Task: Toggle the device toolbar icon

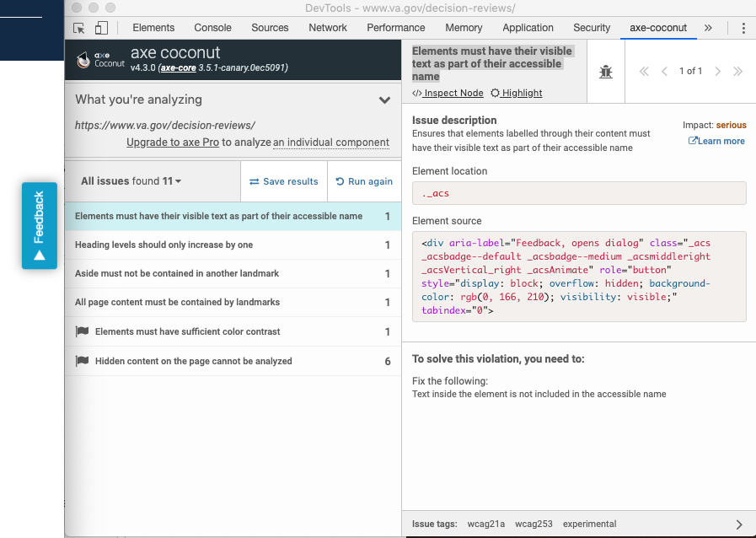Action: tap(101, 28)
